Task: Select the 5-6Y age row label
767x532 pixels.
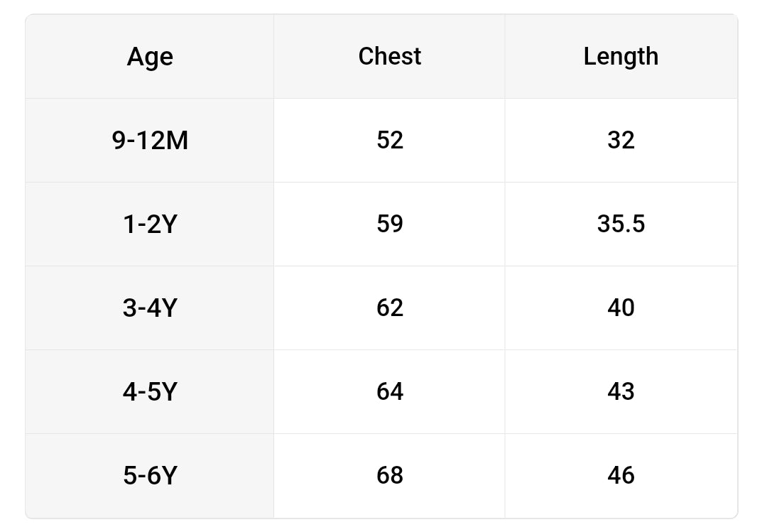Action: pyautogui.click(x=150, y=475)
